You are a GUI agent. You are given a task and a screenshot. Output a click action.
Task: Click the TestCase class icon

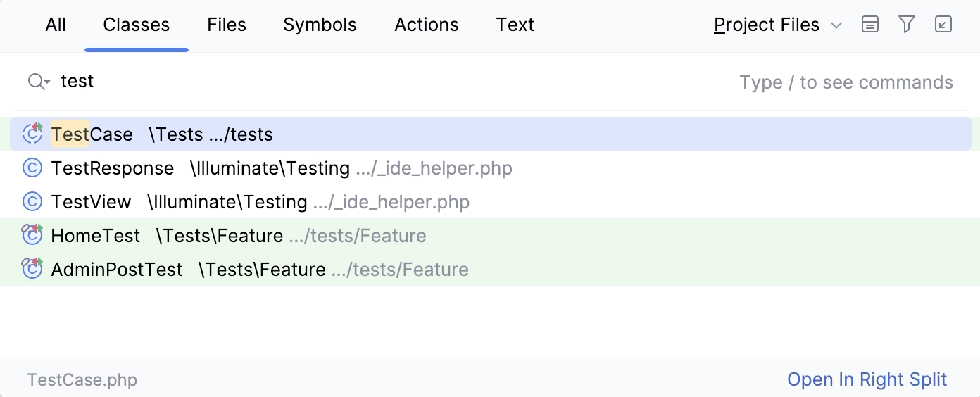[x=32, y=134]
